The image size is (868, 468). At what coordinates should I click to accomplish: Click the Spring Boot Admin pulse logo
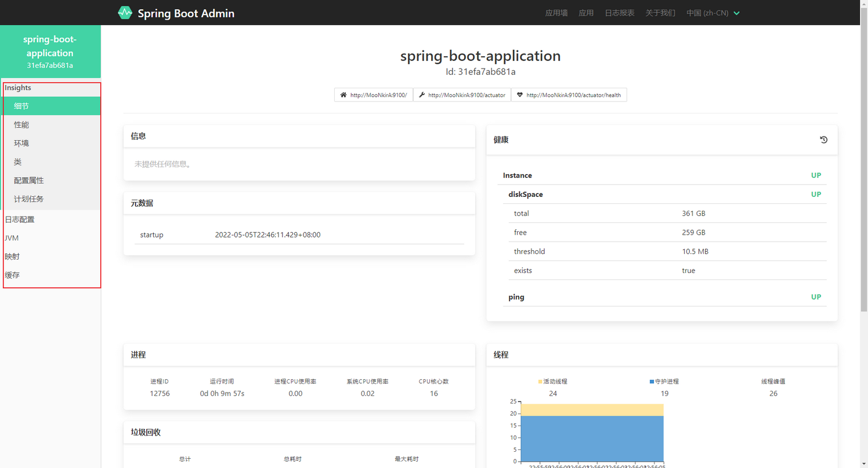pyautogui.click(x=125, y=13)
